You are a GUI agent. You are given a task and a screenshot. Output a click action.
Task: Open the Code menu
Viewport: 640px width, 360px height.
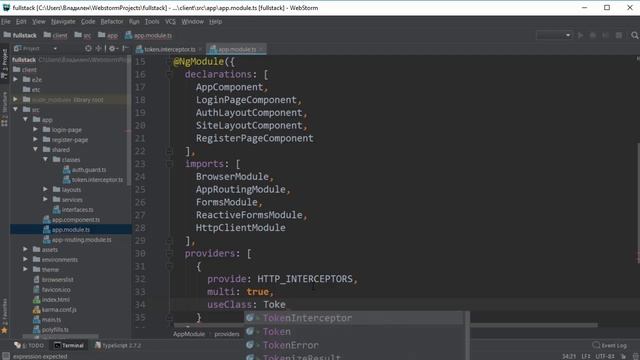click(x=88, y=22)
